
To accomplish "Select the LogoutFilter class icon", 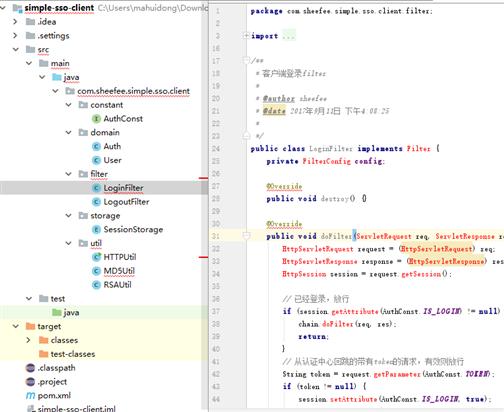I will pyautogui.click(x=96, y=202).
